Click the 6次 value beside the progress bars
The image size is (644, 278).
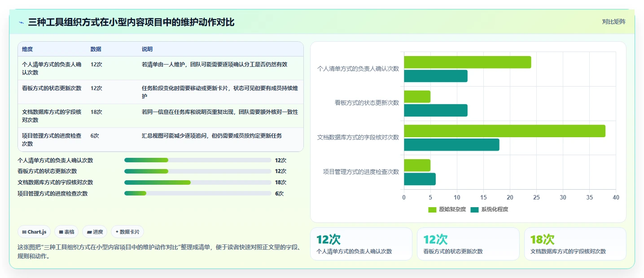coord(280,194)
